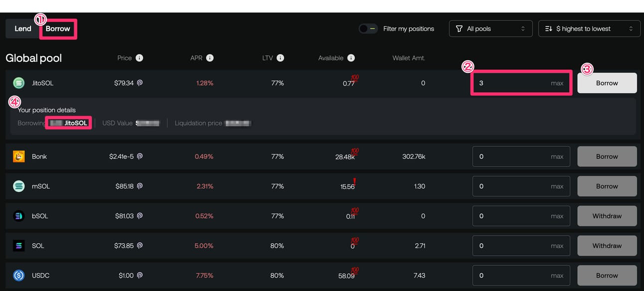Screen dimensions: 644x291
Task: Click the USDC pool name
Action: [40, 276]
